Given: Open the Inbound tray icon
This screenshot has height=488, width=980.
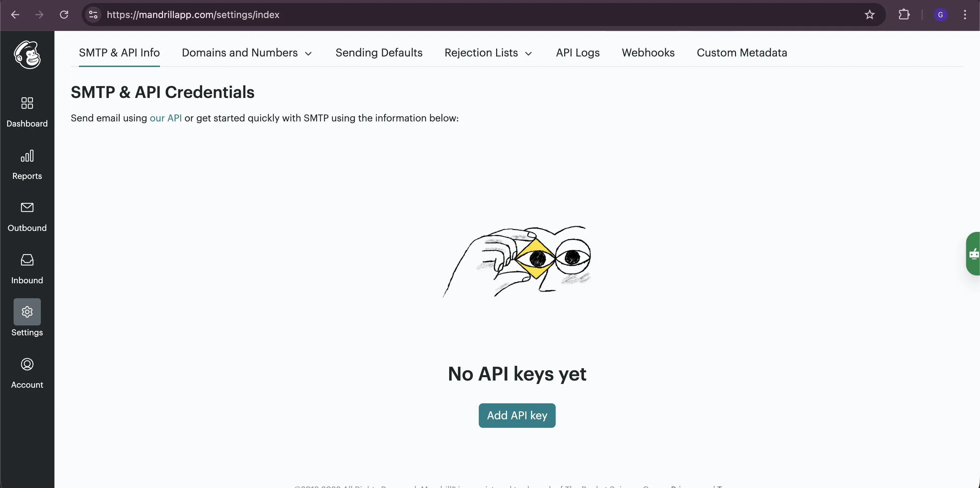Looking at the screenshot, I should coord(27,260).
